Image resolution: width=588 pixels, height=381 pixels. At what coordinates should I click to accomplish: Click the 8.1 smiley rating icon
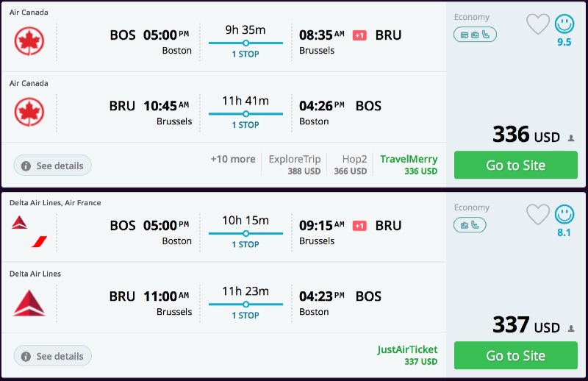[564, 215]
